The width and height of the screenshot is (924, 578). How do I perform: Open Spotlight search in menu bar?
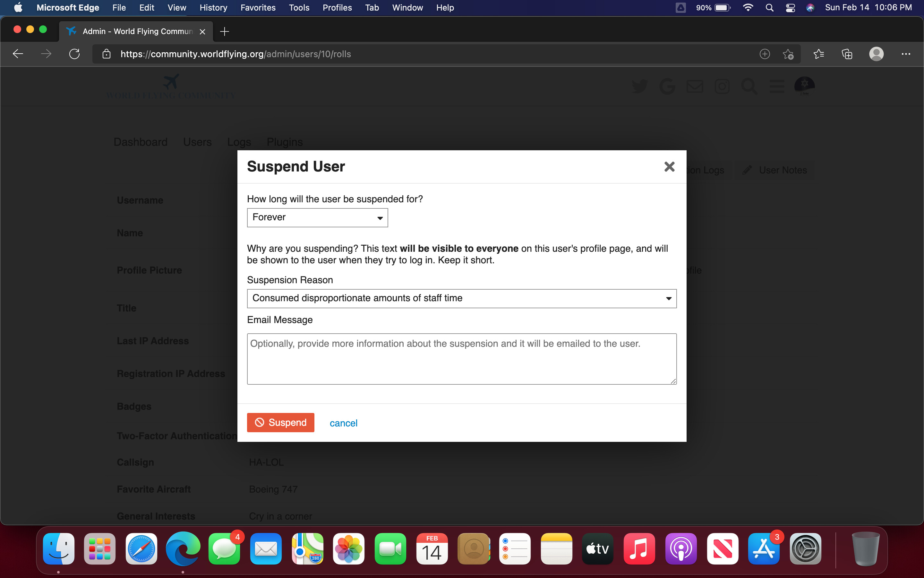click(x=769, y=8)
